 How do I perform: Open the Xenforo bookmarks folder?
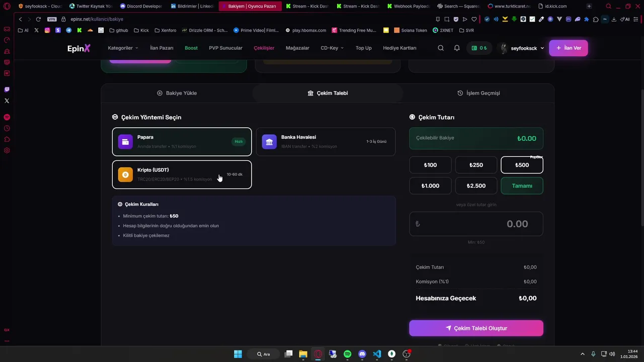[x=165, y=30]
